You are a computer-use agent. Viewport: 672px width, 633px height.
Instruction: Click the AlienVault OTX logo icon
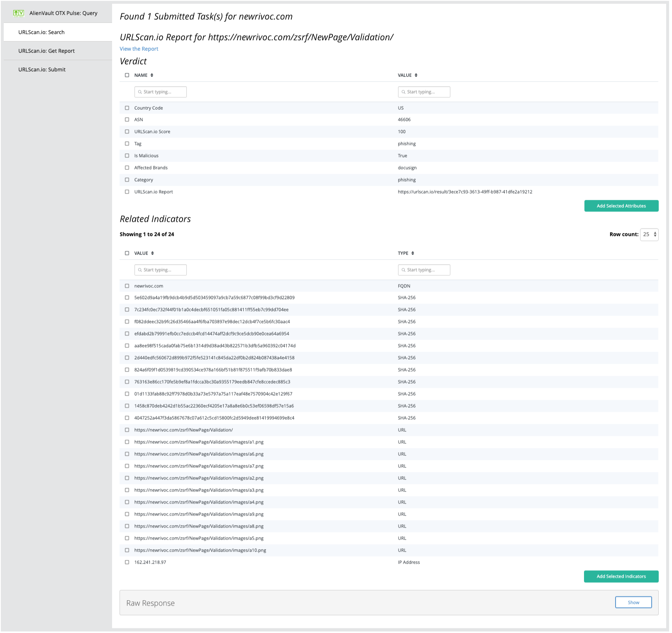19,13
